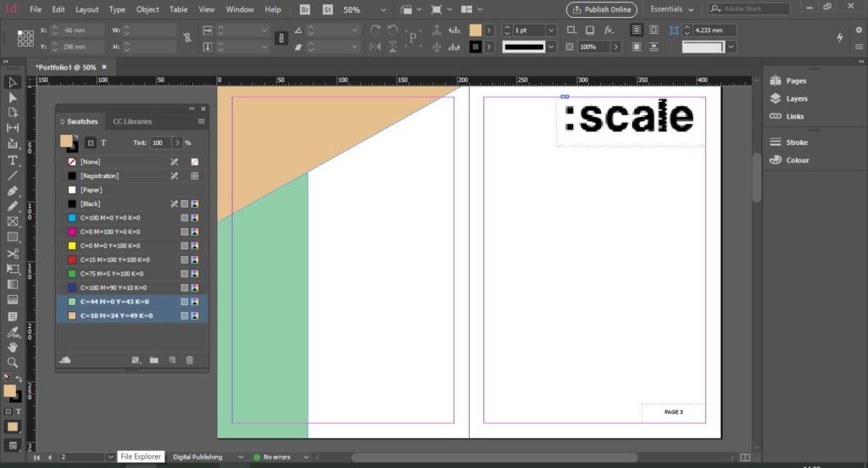Open the zoom level 50% dropdown
This screenshot has width=868, height=468.
coord(383,10)
